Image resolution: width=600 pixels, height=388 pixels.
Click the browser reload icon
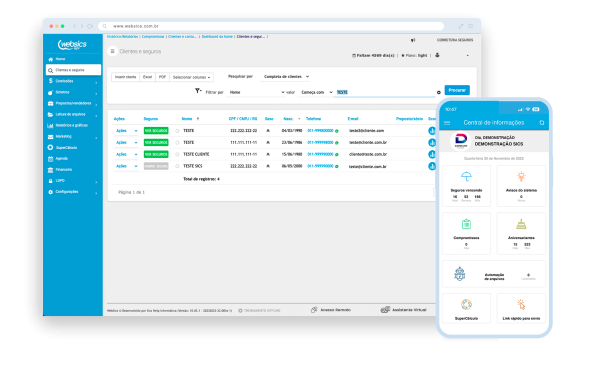pyautogui.click(x=90, y=26)
